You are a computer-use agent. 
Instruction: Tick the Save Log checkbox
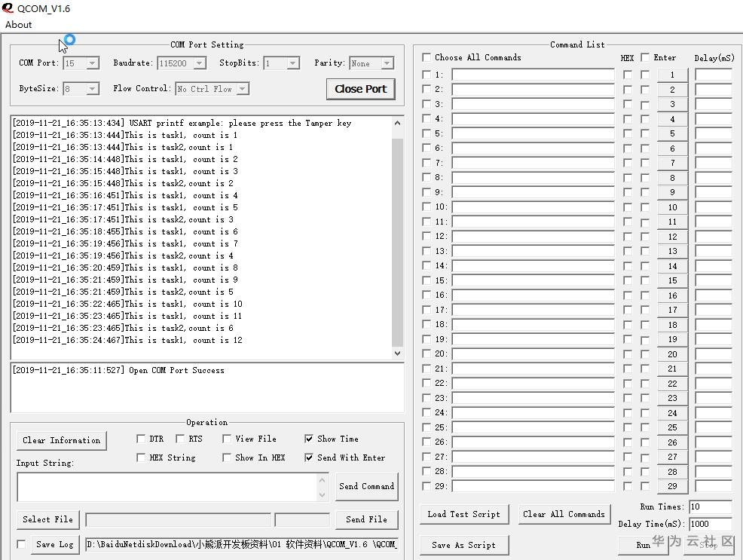pyautogui.click(x=21, y=544)
